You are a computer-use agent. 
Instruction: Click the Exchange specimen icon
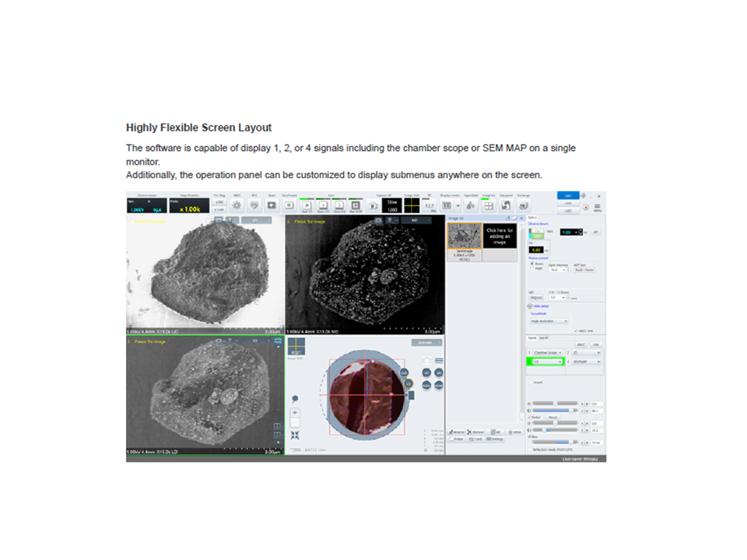523,205
